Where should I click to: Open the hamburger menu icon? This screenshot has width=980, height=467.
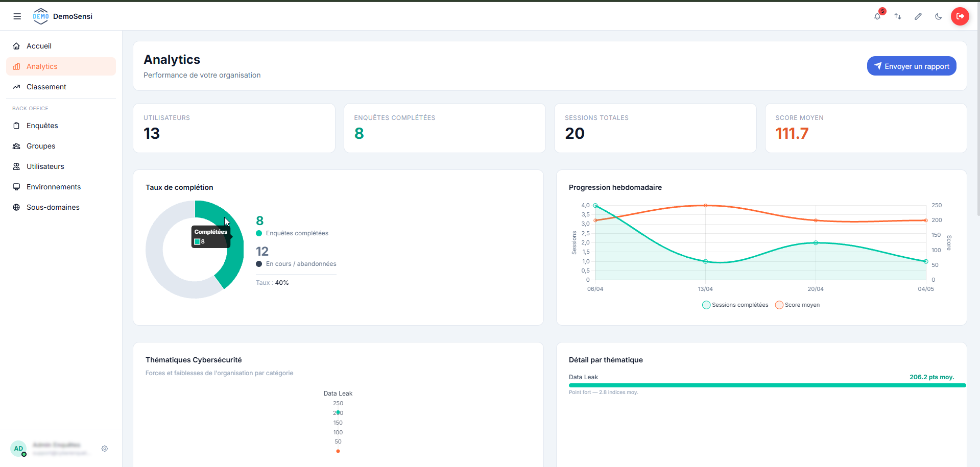tap(17, 16)
